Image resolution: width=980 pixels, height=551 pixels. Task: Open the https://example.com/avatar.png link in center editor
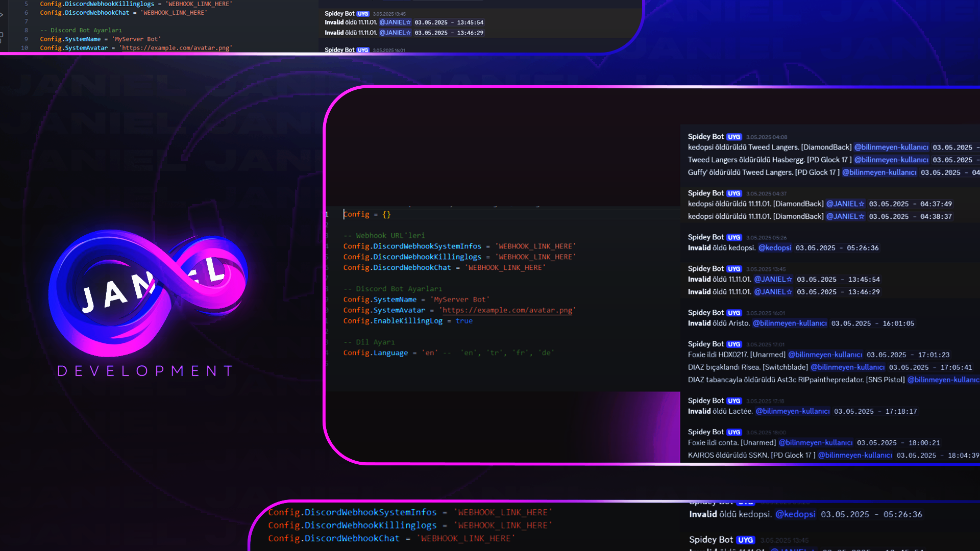[507, 310]
